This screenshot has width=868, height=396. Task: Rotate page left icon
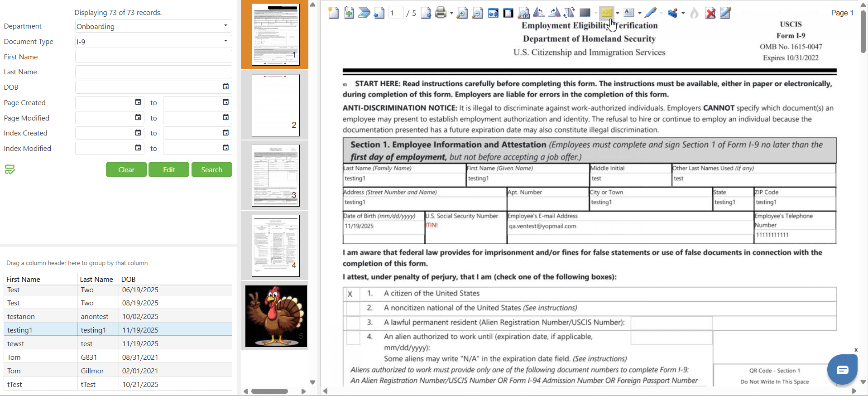pyautogui.click(x=539, y=13)
